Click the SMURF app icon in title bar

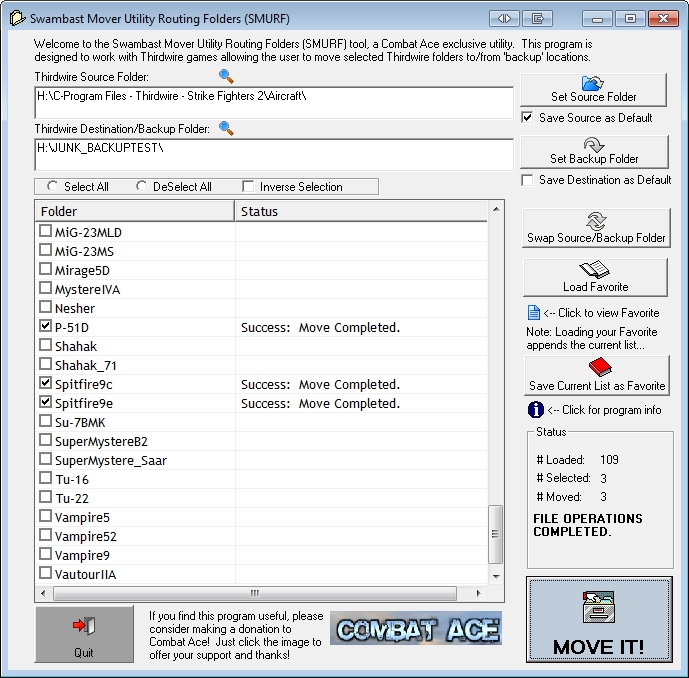17,18
